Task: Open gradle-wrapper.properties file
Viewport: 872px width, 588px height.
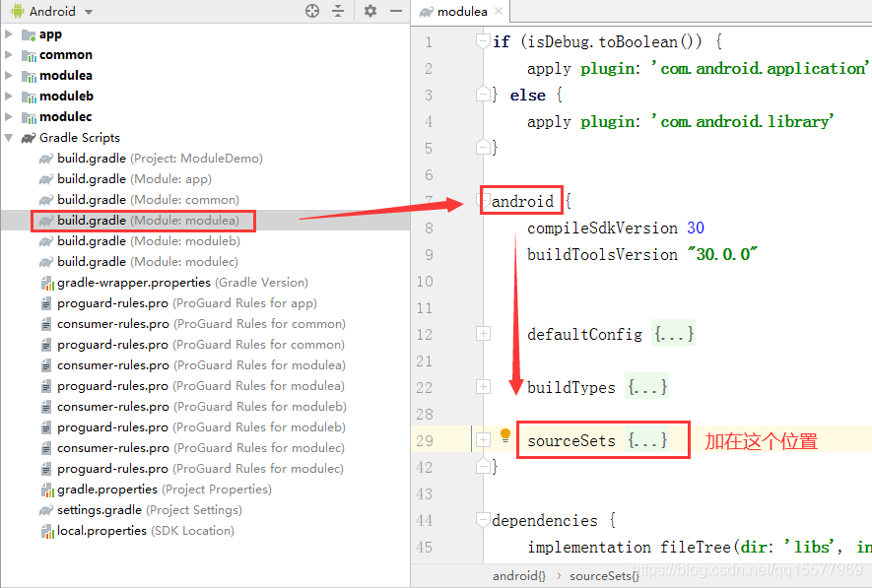Action: click(174, 283)
